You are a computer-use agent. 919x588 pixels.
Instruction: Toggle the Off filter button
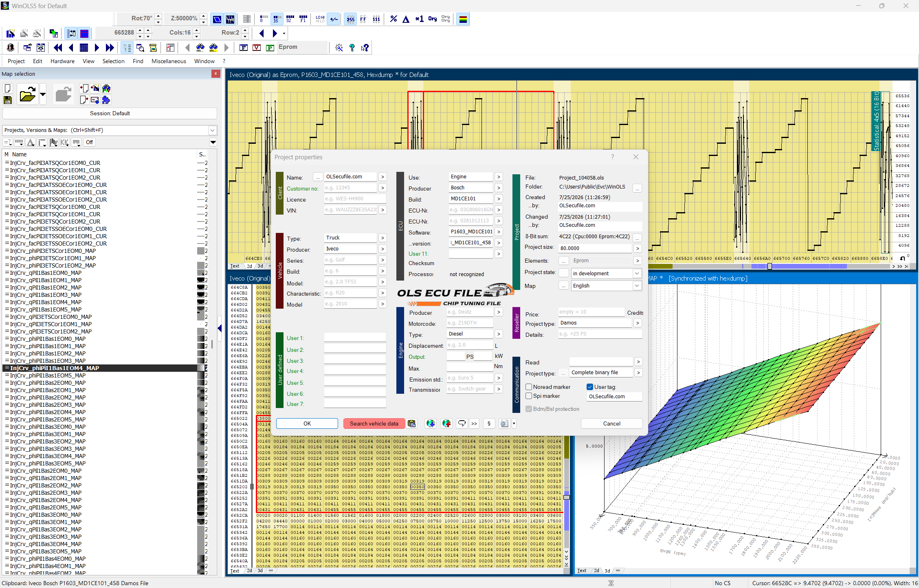coord(89,142)
